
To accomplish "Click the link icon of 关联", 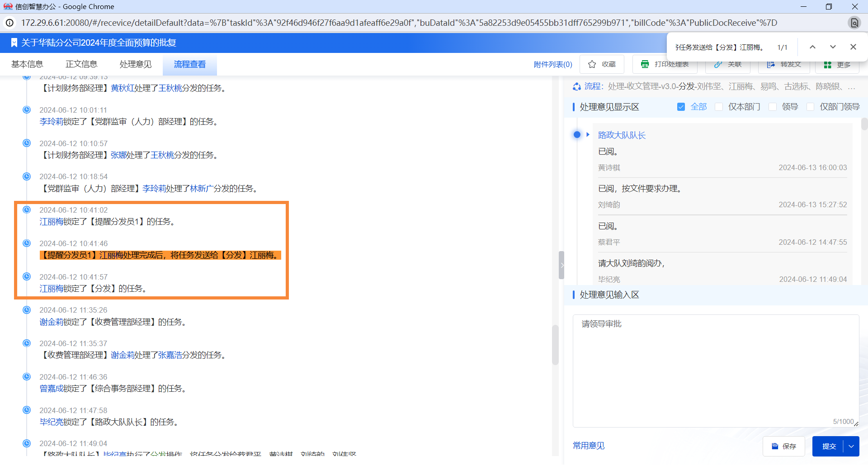I will click(718, 64).
